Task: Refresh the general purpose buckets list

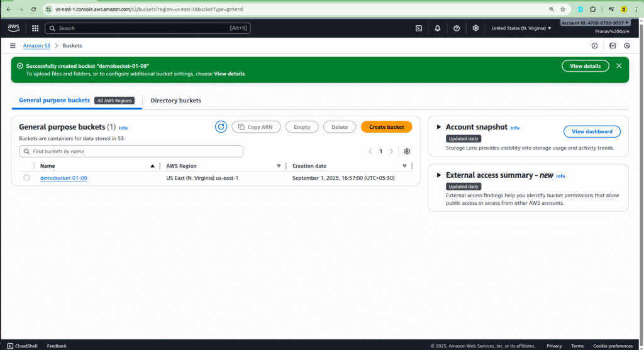Action: pos(221,127)
